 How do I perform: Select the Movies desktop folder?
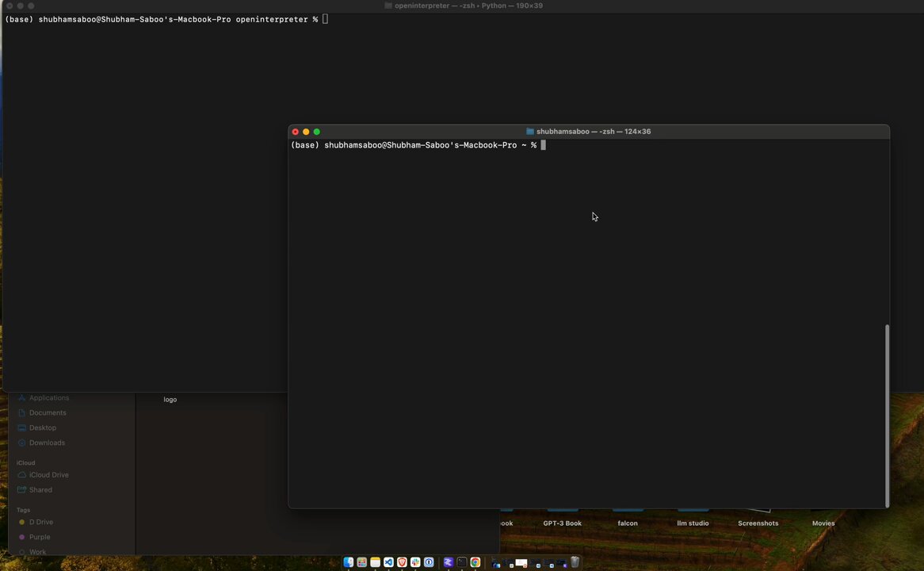pos(823,523)
